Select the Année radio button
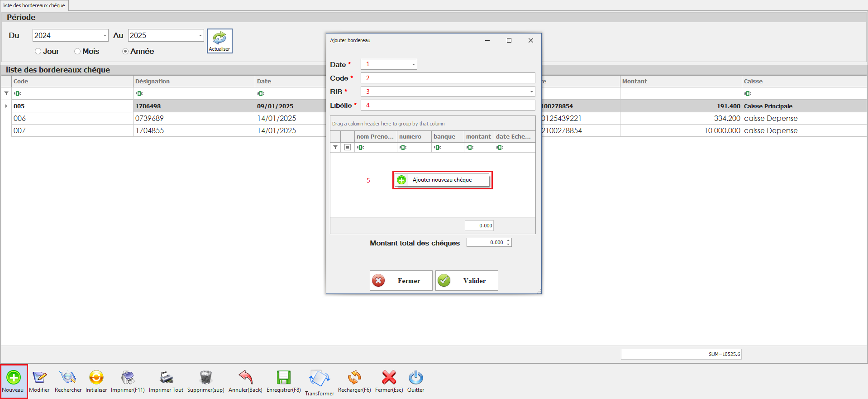The width and height of the screenshot is (868, 399). (125, 52)
